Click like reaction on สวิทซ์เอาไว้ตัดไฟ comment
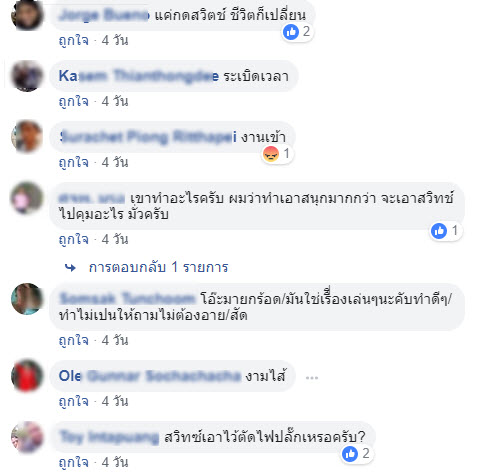 pyautogui.click(x=350, y=454)
